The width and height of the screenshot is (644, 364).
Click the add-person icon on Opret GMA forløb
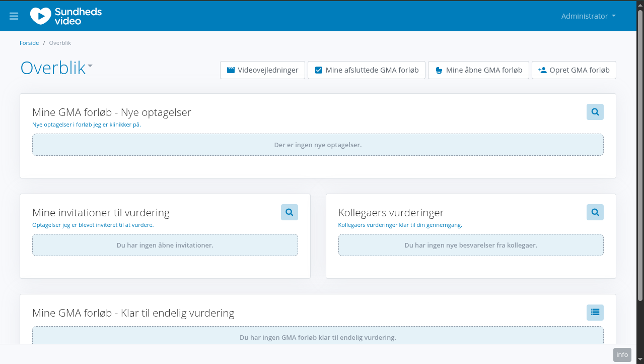point(542,70)
